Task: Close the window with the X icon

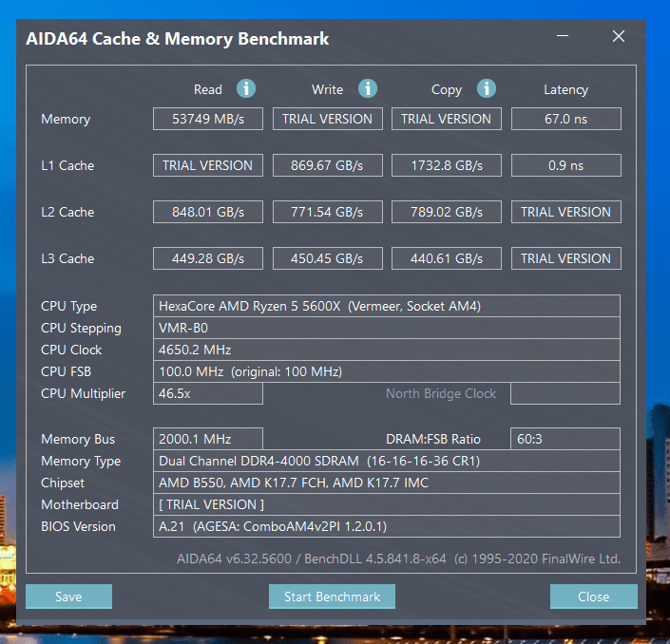Action: tap(619, 36)
